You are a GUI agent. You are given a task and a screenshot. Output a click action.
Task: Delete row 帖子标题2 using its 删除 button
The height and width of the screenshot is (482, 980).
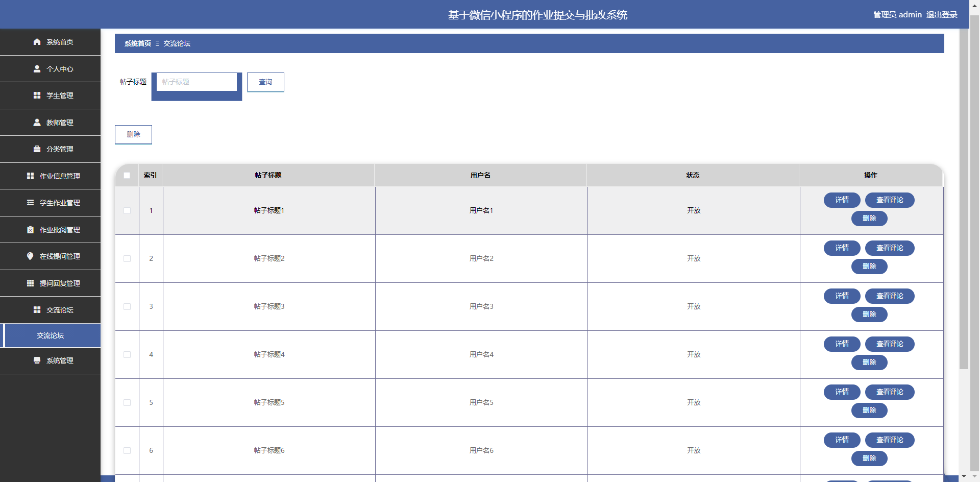click(x=869, y=267)
